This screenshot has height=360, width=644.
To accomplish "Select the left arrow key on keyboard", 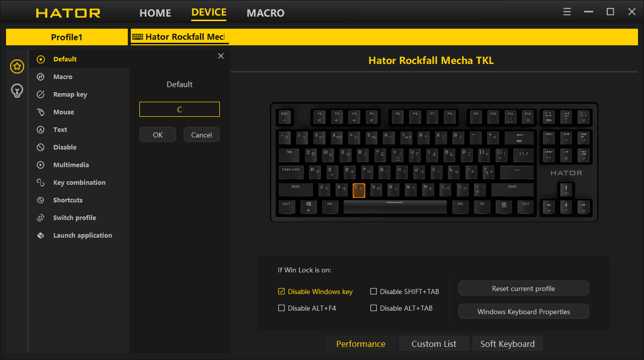I will coord(549,206).
